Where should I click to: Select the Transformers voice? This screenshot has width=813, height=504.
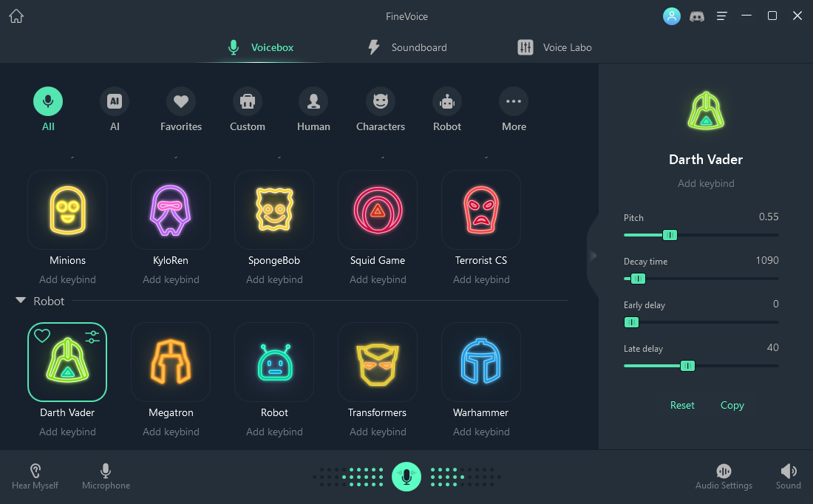378,362
